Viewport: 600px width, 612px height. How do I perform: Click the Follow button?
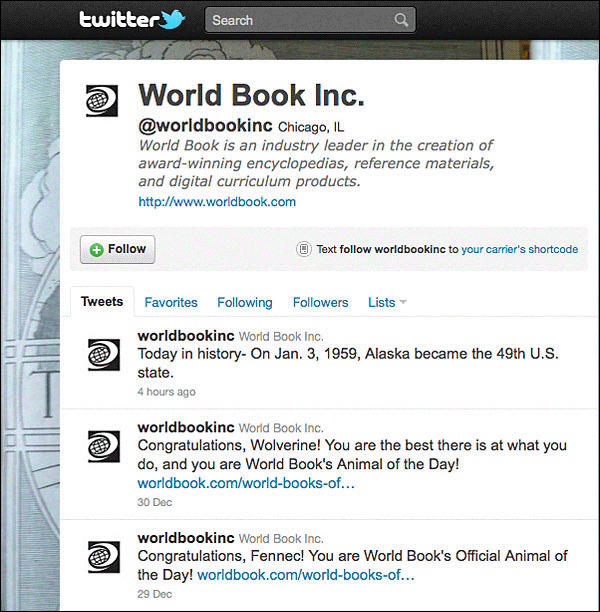click(x=118, y=249)
